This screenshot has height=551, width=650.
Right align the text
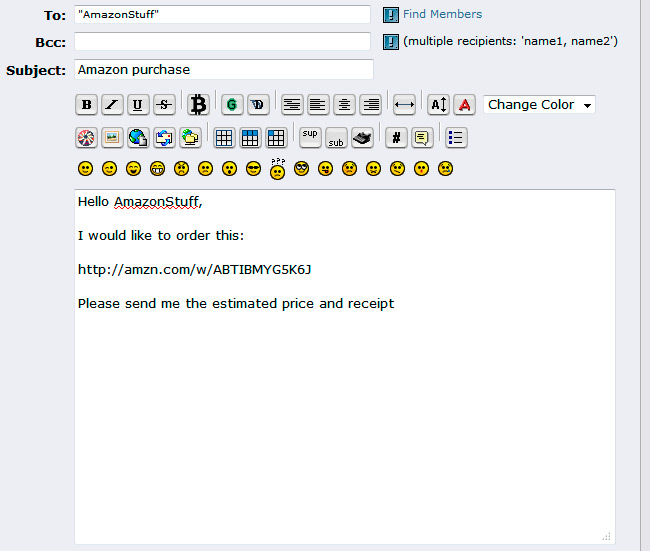point(370,104)
